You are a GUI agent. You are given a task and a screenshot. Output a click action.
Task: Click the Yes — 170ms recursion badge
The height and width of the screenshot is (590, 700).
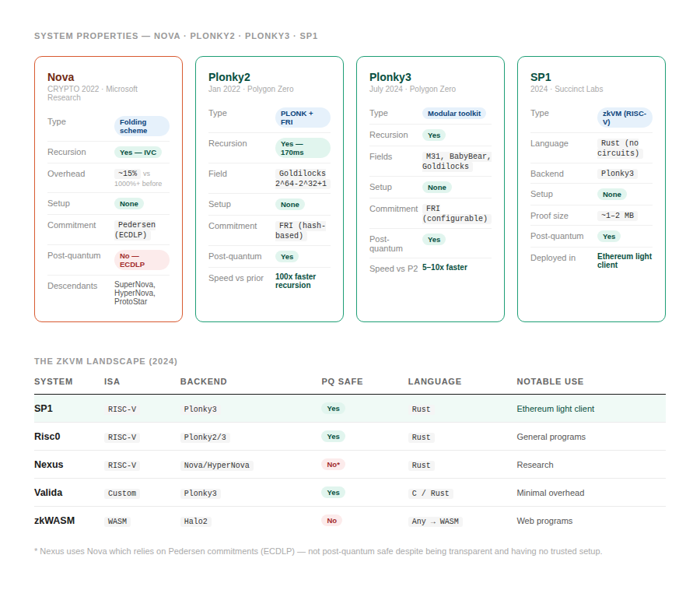[303, 149]
